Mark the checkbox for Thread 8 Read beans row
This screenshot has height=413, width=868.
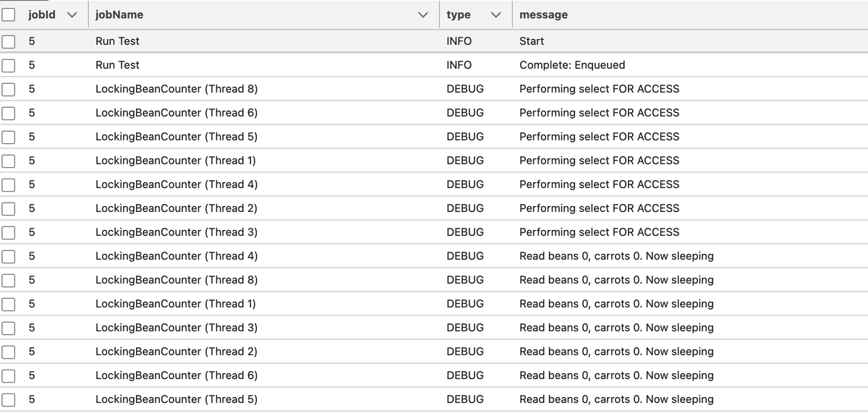coord(9,280)
